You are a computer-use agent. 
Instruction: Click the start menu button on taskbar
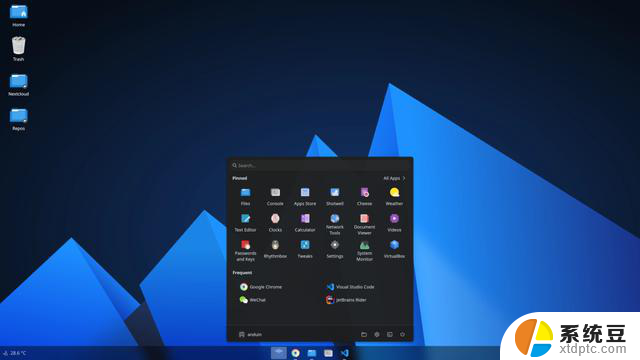click(279, 353)
